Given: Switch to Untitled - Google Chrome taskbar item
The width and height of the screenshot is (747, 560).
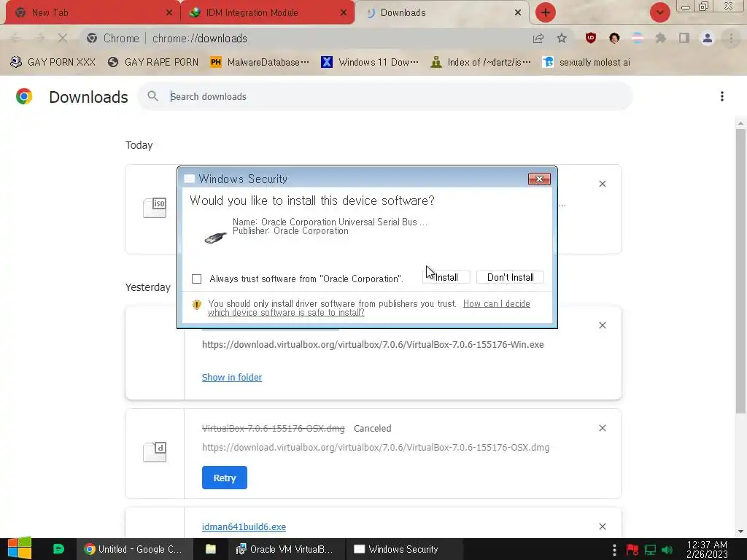Looking at the screenshot, I should pyautogui.click(x=135, y=549).
